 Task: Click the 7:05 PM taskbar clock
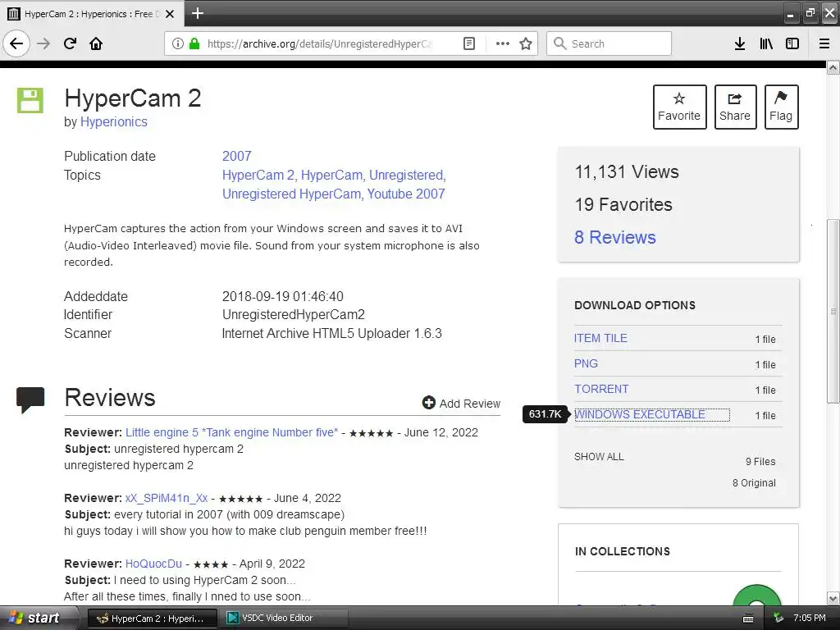809,619
